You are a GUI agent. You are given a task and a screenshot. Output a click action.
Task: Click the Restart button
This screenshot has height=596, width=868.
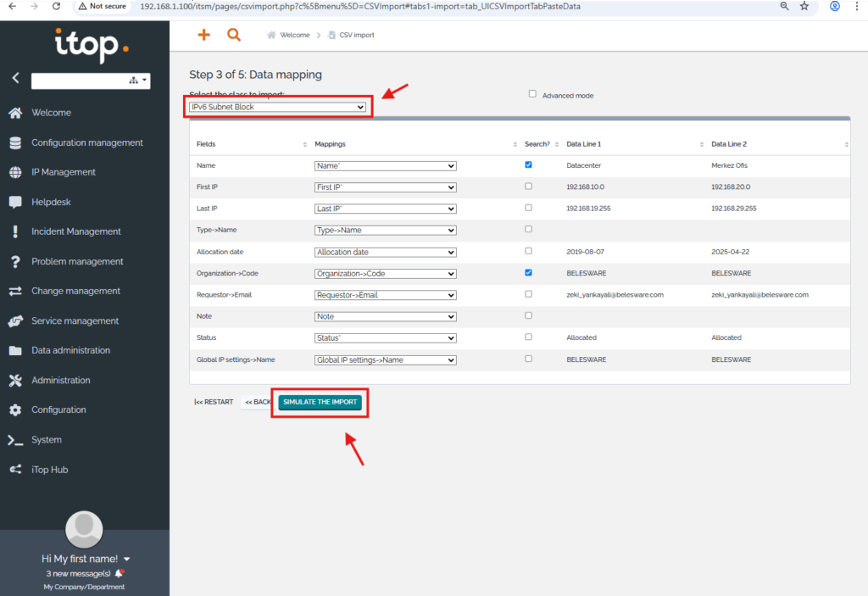214,402
